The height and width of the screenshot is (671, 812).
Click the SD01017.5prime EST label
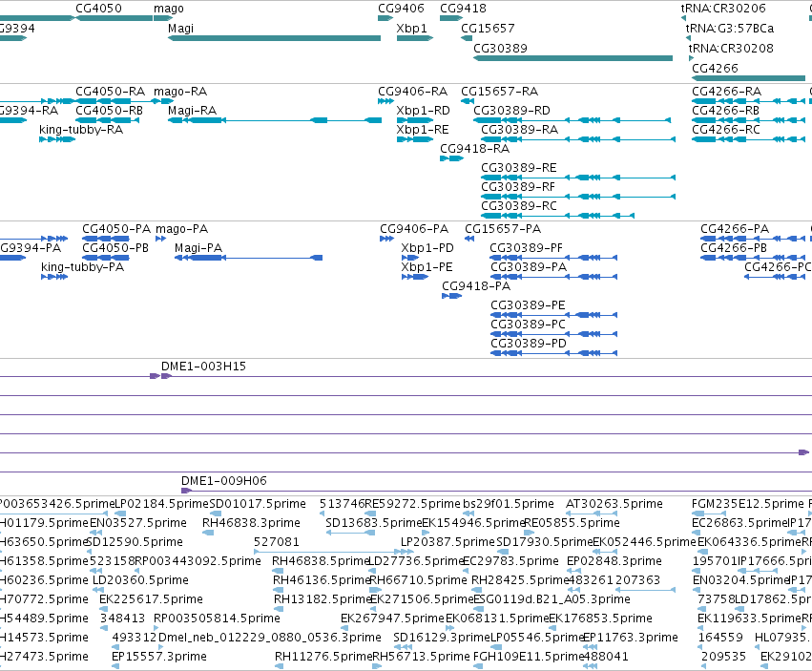point(258,504)
